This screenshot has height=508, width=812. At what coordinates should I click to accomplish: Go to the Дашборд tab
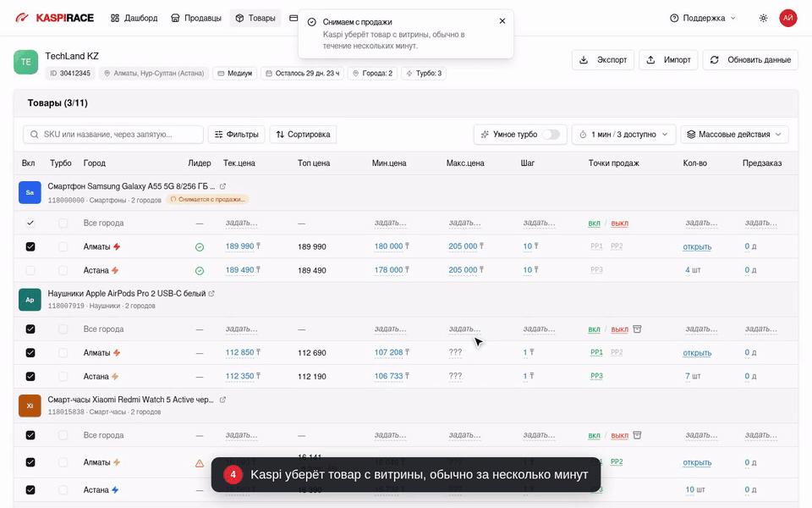click(x=134, y=18)
